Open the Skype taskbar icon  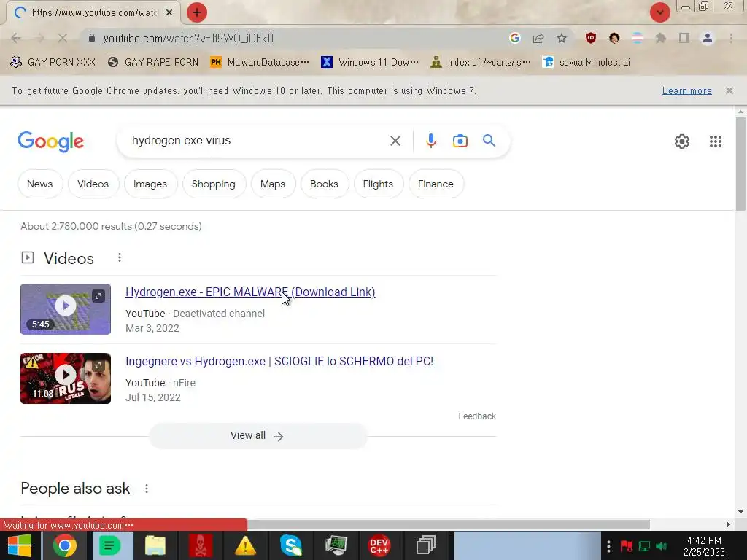290,545
